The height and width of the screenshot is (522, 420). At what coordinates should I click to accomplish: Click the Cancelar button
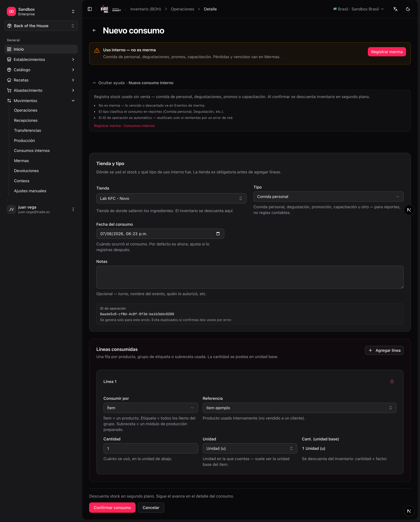pyautogui.click(x=151, y=507)
